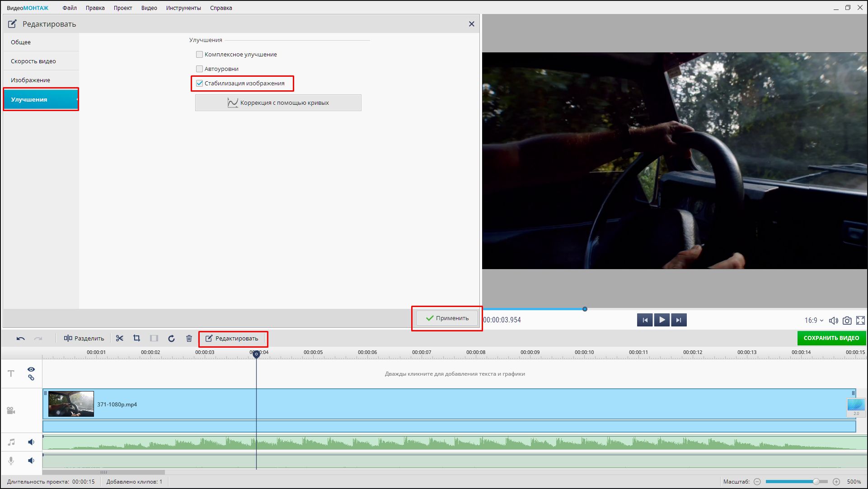Enable Комплексное улучшение checkbox
The height and width of the screenshot is (489, 868).
199,54
